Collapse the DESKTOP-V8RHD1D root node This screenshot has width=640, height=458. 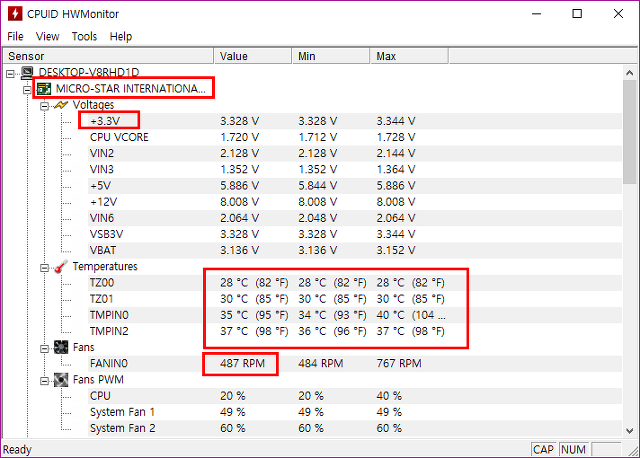tap(10, 73)
